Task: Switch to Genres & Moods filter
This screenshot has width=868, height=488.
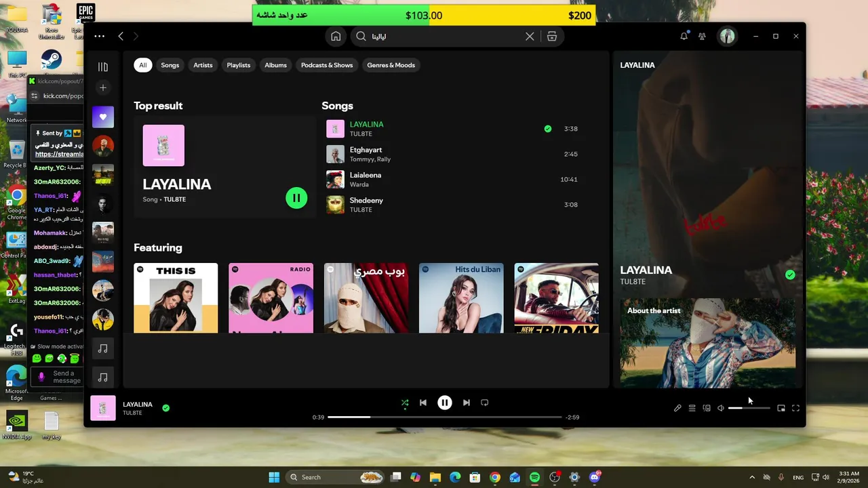Action: [391, 65]
